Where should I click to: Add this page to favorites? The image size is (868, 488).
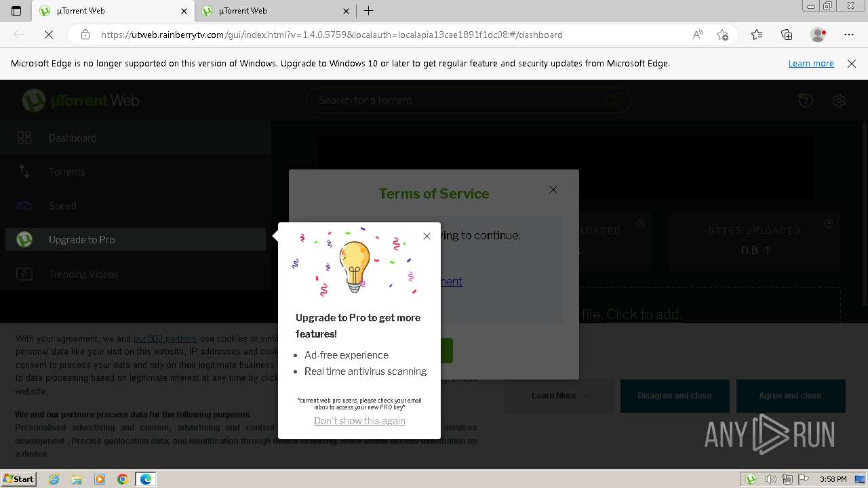(x=722, y=35)
